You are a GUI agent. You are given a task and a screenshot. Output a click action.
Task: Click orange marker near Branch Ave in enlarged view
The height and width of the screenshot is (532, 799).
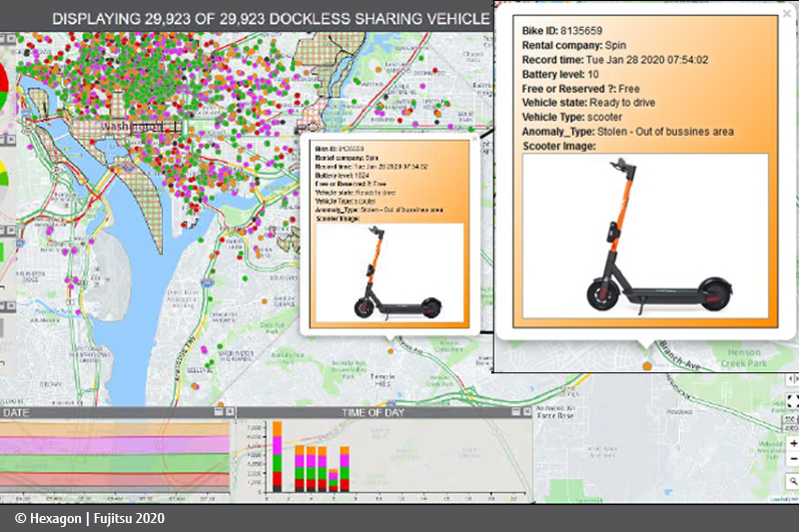(x=647, y=366)
